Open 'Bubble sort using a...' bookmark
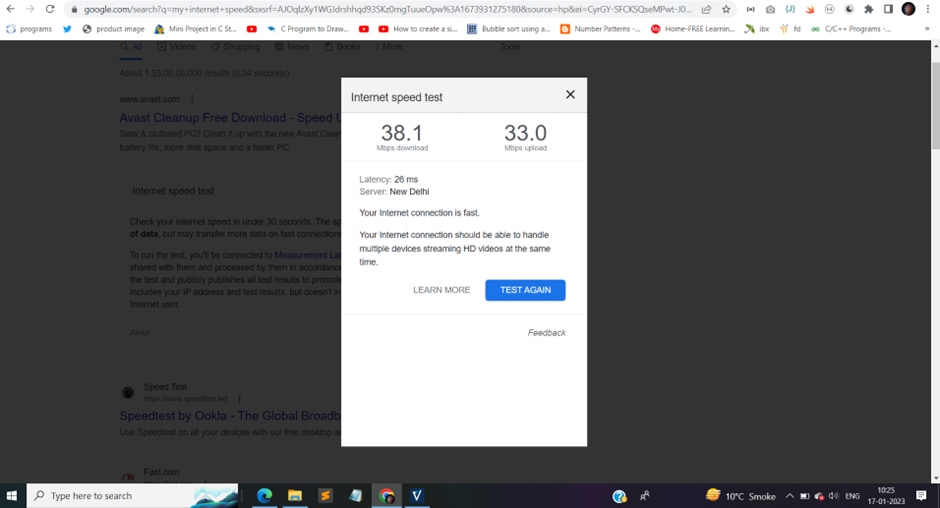The image size is (940, 508). pos(508,29)
